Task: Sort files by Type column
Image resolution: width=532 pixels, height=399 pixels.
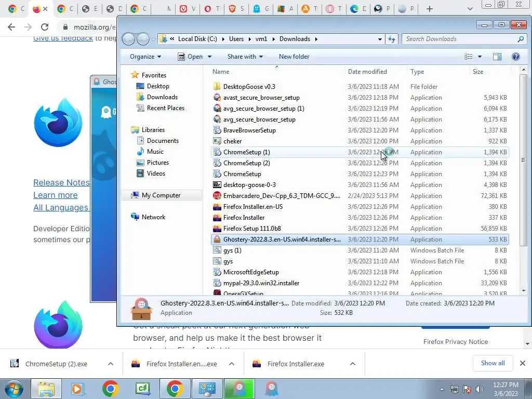Action: 438,72
